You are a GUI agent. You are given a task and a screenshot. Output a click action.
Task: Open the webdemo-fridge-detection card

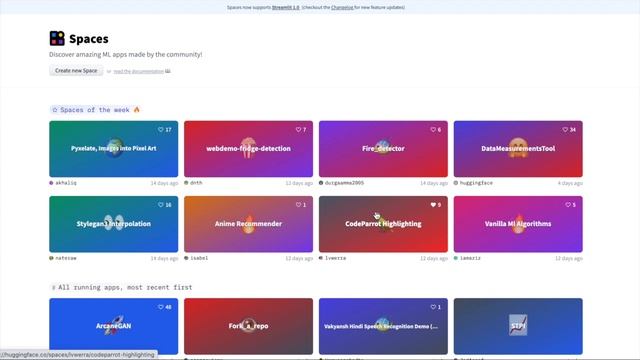(x=248, y=149)
